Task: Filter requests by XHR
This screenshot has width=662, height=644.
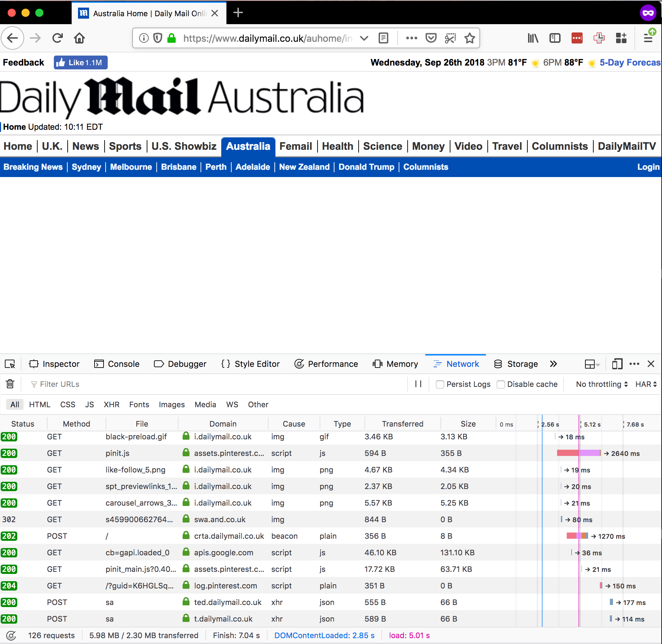Action: coord(111,404)
